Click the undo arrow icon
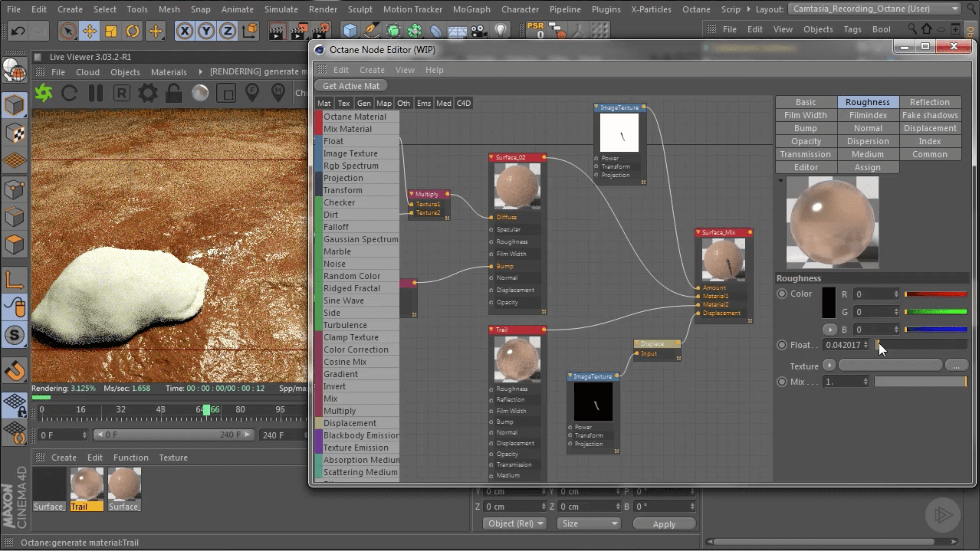The height and width of the screenshot is (551, 980). coord(18,31)
